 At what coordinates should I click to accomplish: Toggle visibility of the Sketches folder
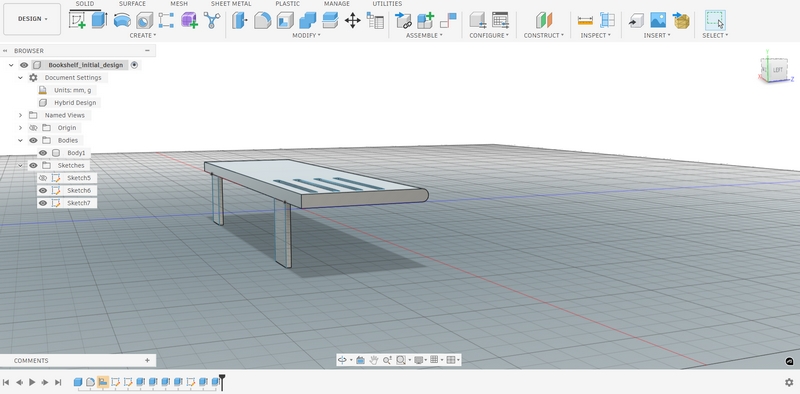pos(33,165)
